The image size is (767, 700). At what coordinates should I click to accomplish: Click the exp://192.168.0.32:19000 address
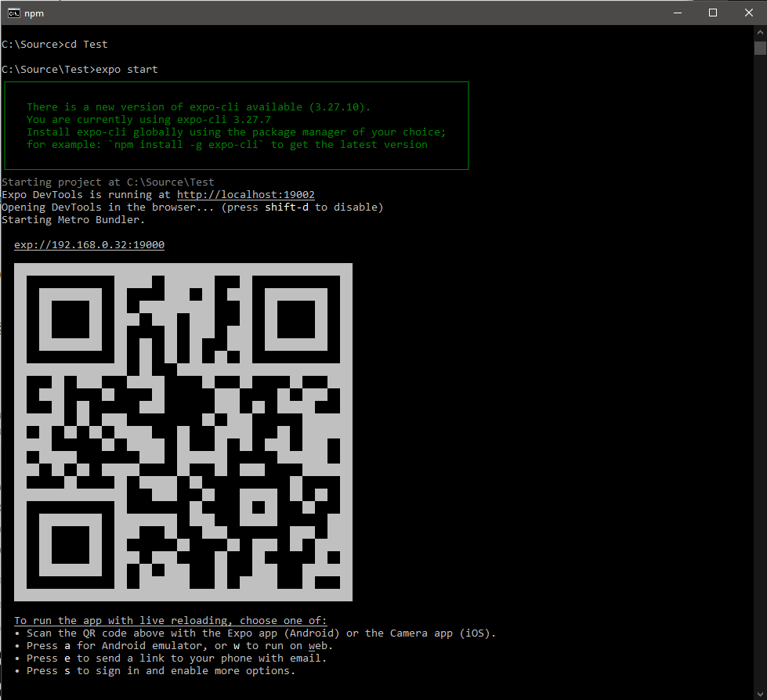point(89,245)
